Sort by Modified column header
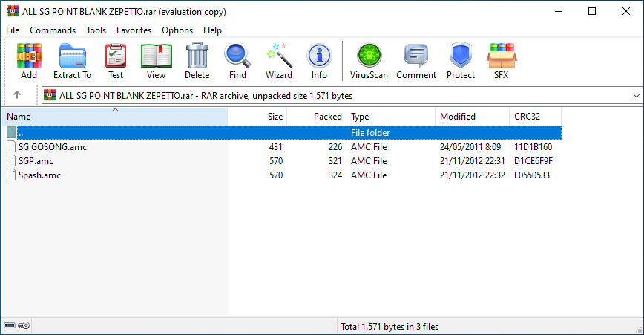 click(x=473, y=117)
